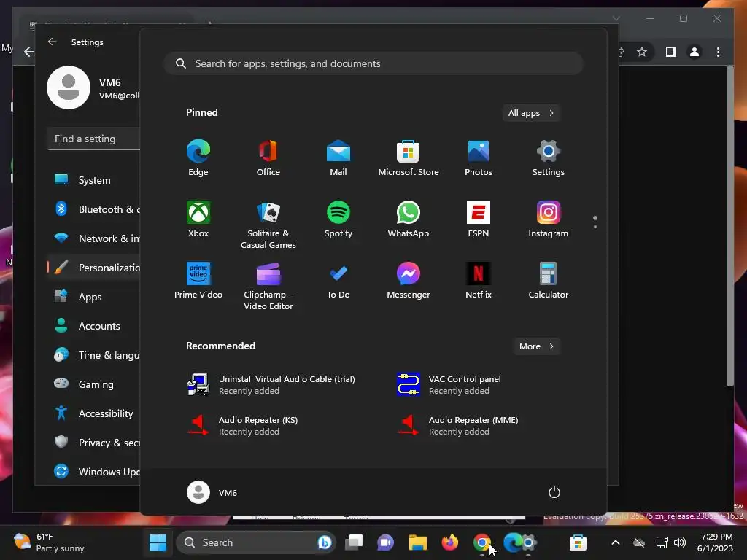
Task: Select Network & internet in Settings
Action: tap(94, 238)
